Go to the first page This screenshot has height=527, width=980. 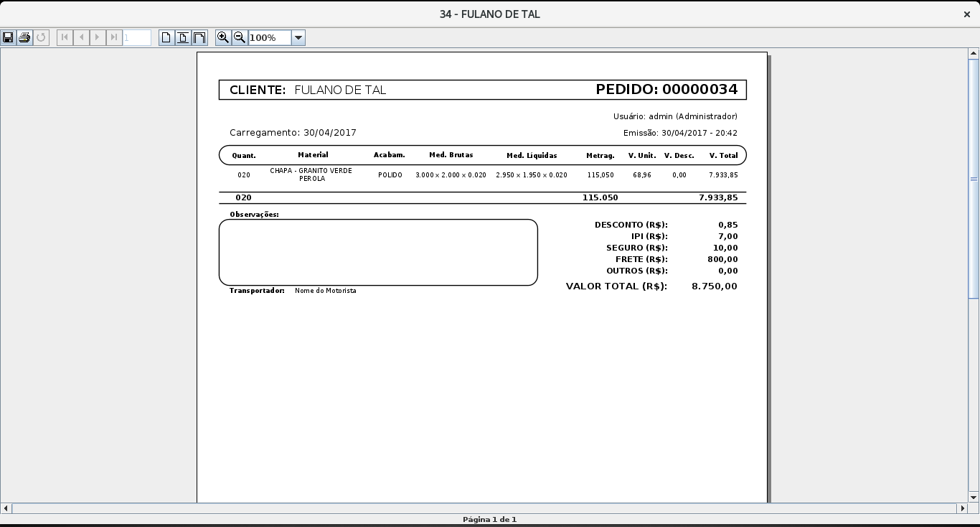(x=65, y=37)
